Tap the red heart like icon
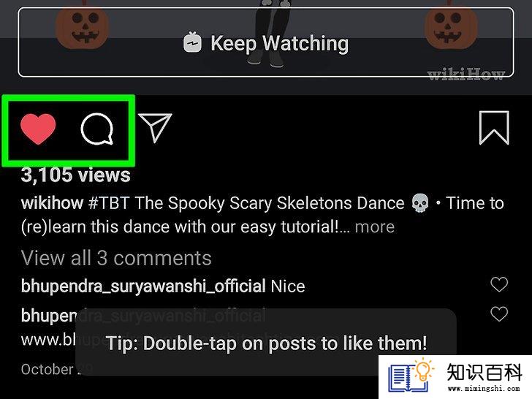The height and width of the screenshot is (399, 532). (38, 129)
